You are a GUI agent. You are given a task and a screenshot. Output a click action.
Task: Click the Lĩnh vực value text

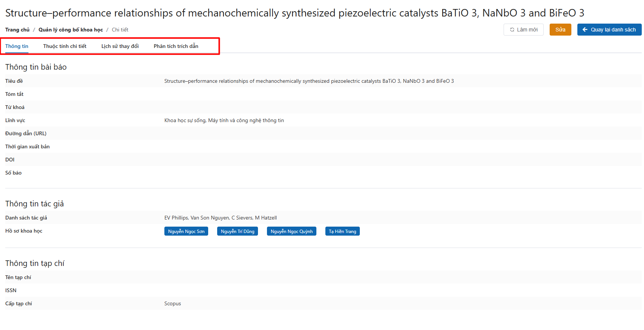click(x=224, y=120)
